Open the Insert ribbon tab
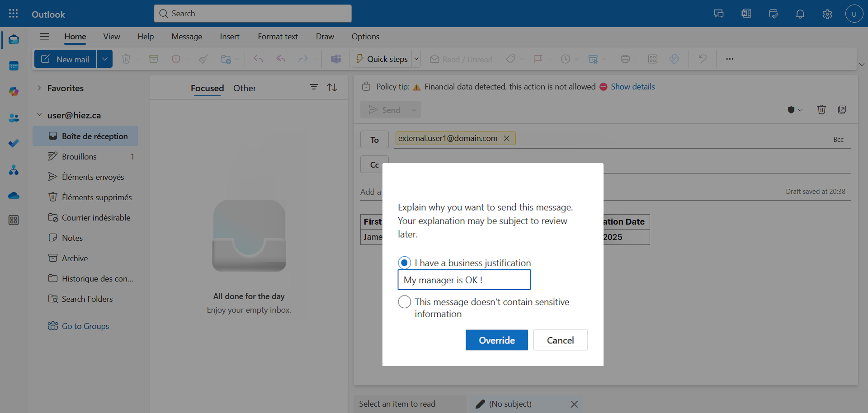This screenshot has width=868, height=413. point(229,37)
